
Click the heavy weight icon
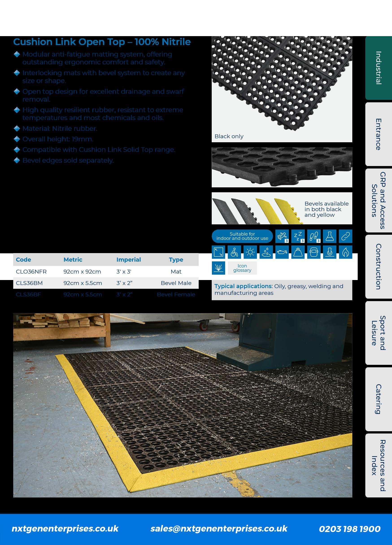tap(298, 252)
